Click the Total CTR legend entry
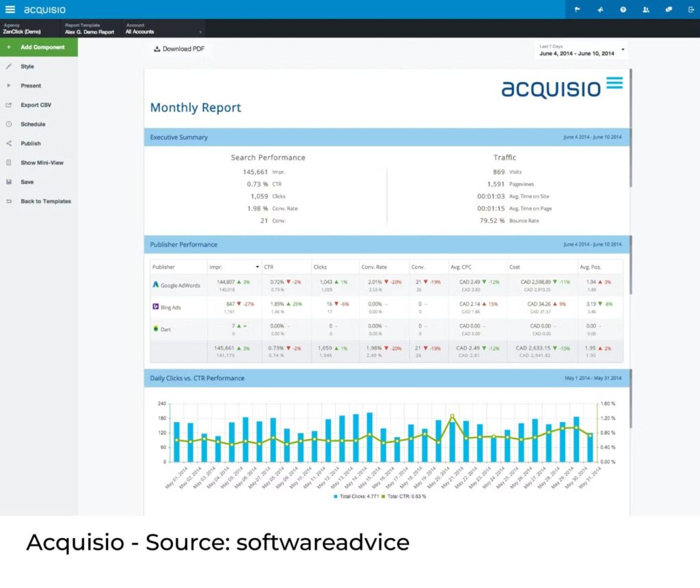Viewport: 700px width, 588px height. 404,496
